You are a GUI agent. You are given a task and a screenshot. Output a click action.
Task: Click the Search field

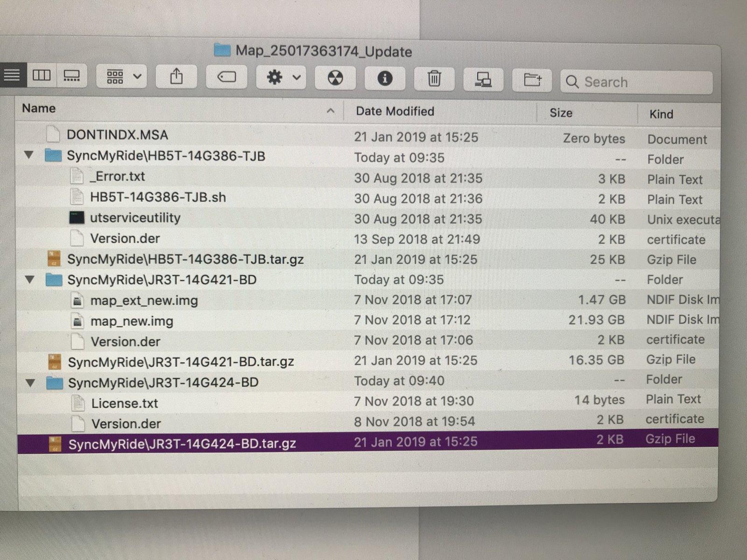point(636,82)
